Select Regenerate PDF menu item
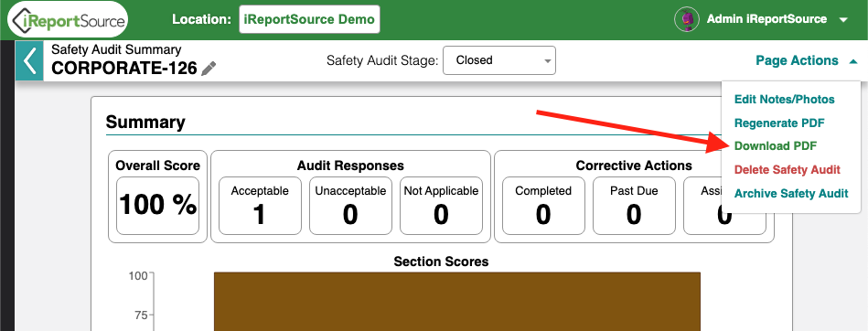This screenshot has height=331, width=868. pyautogui.click(x=779, y=123)
